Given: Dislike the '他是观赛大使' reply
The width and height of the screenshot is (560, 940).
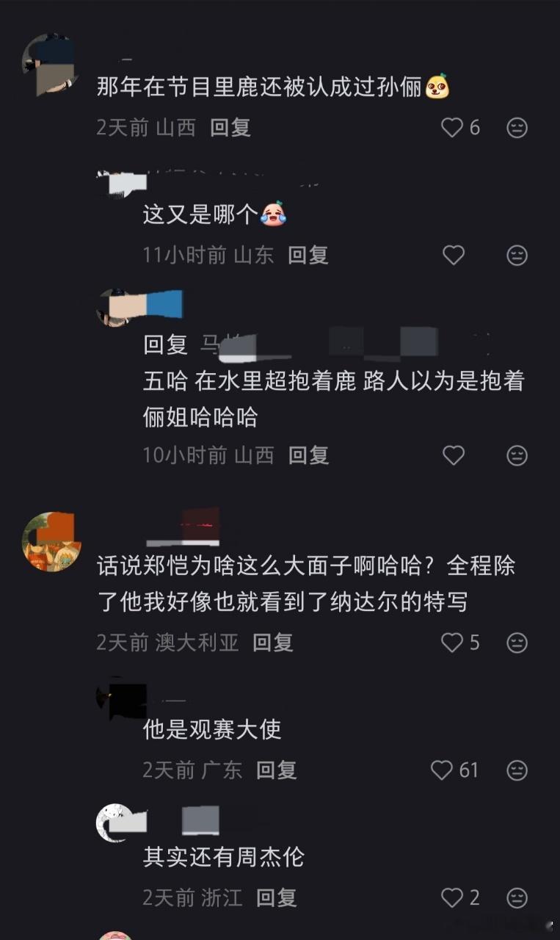Looking at the screenshot, I should [x=517, y=770].
